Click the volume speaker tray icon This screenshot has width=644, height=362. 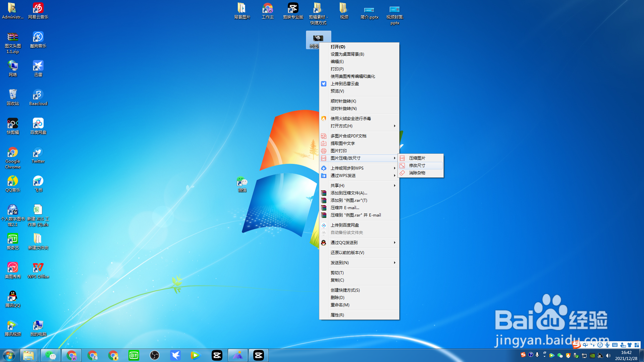coord(608,356)
